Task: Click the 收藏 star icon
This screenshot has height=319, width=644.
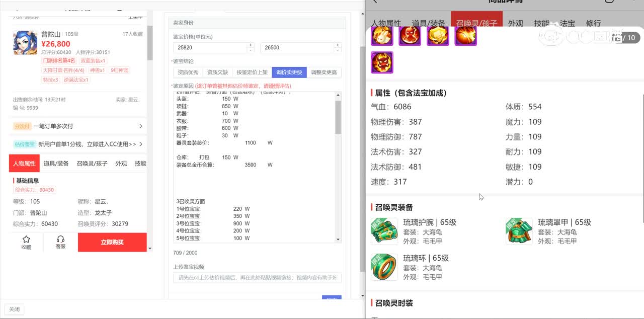Action: click(26, 242)
